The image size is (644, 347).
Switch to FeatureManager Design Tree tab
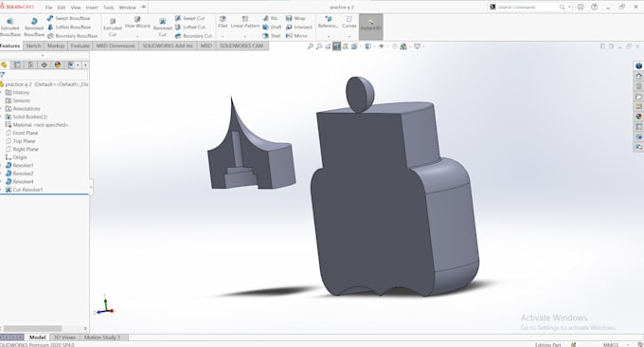point(4,65)
